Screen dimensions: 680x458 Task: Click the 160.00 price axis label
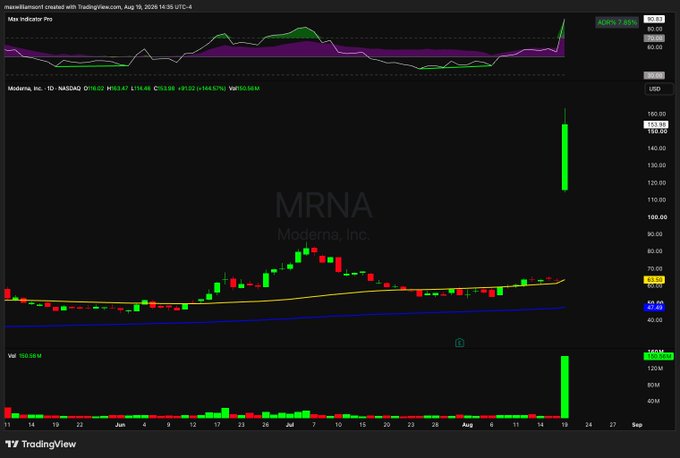pos(657,114)
